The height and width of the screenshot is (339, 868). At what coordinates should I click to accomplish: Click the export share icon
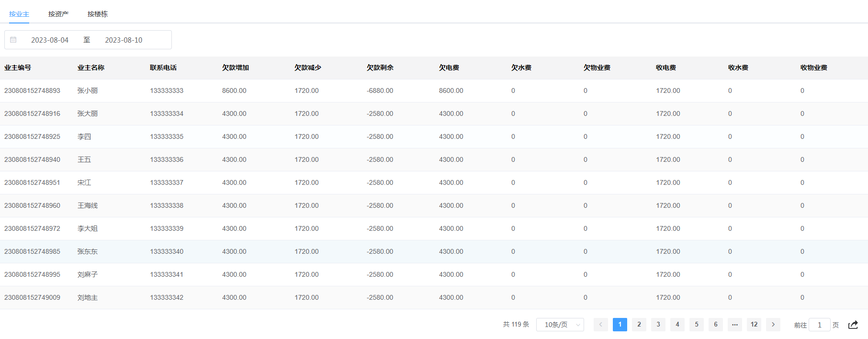coord(853,325)
